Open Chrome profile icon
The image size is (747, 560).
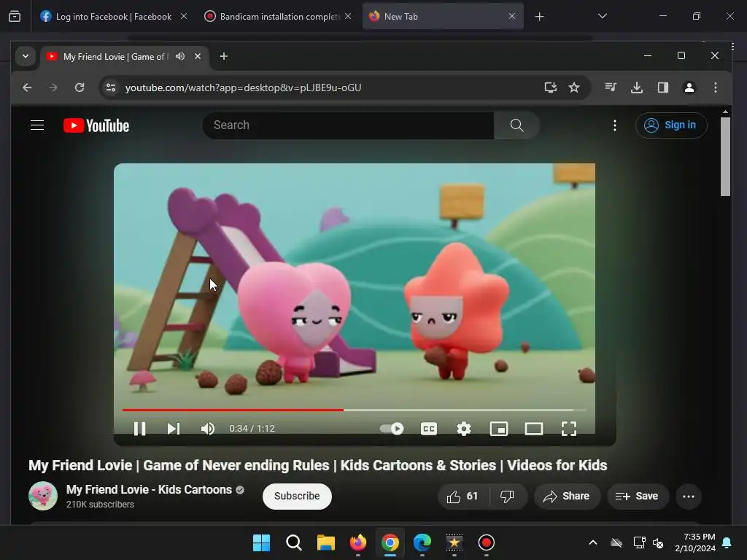pos(689,87)
